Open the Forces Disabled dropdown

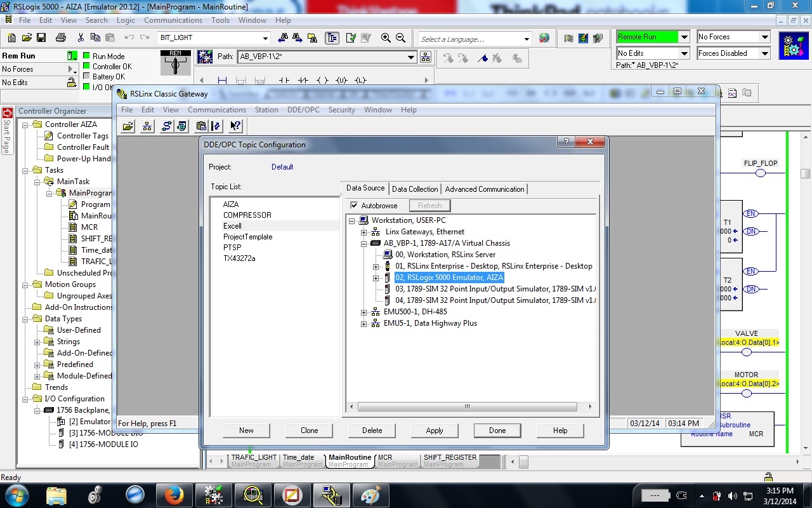pyautogui.click(x=765, y=53)
